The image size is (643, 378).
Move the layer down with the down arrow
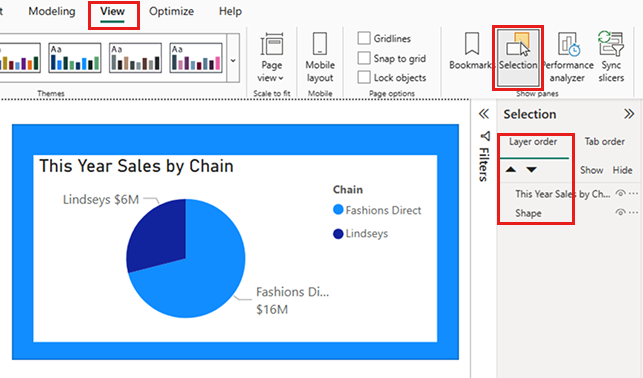tap(531, 169)
